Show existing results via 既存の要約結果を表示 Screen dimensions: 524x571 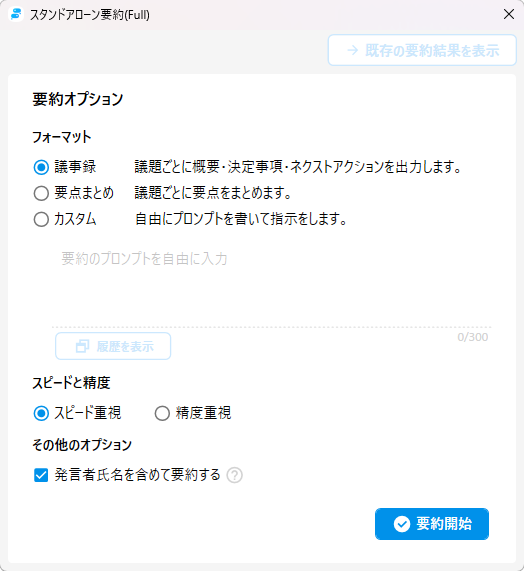pos(422,50)
